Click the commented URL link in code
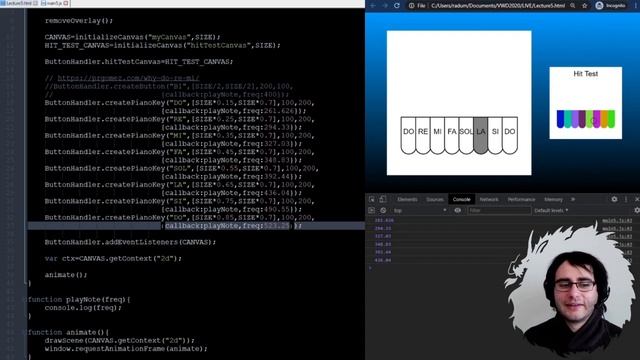640x360 pixels. tap(128, 78)
